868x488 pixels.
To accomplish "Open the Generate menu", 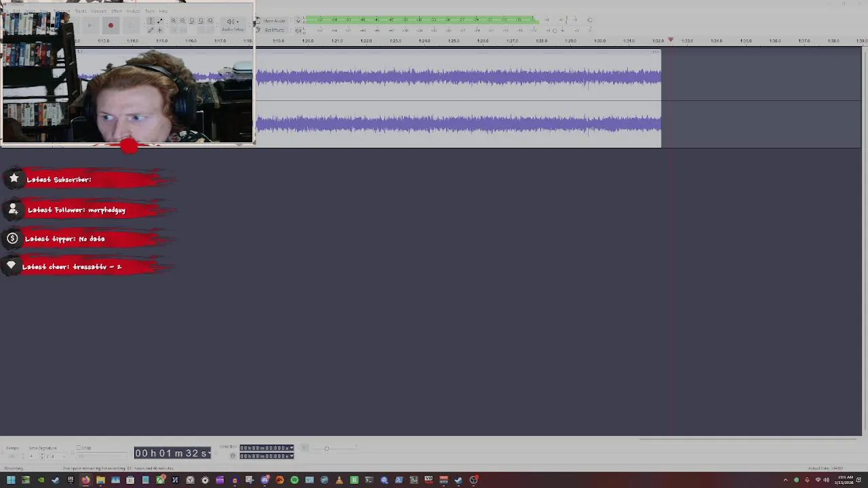I will point(99,11).
